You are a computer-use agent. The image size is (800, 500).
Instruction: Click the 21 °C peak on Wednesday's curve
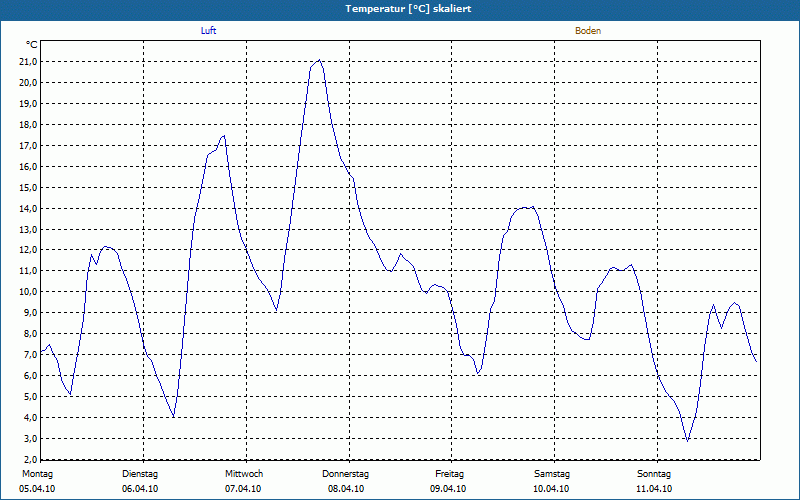319,60
